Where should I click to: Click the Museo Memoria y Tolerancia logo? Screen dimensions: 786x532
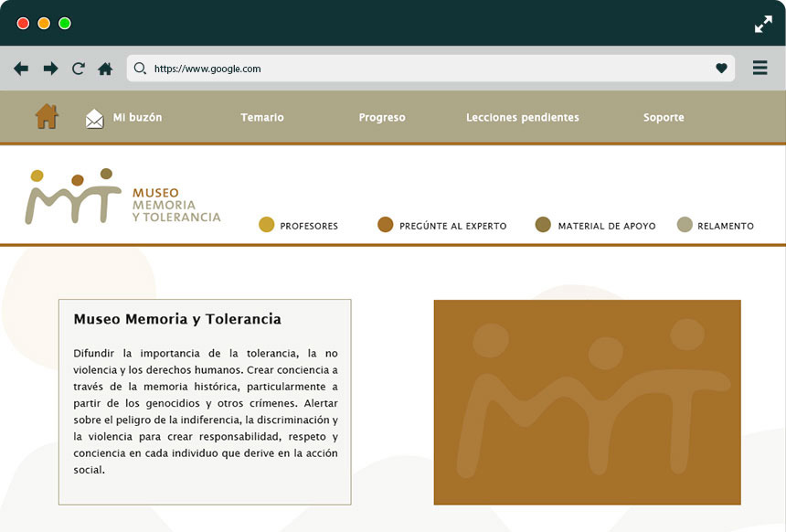pos(122,197)
